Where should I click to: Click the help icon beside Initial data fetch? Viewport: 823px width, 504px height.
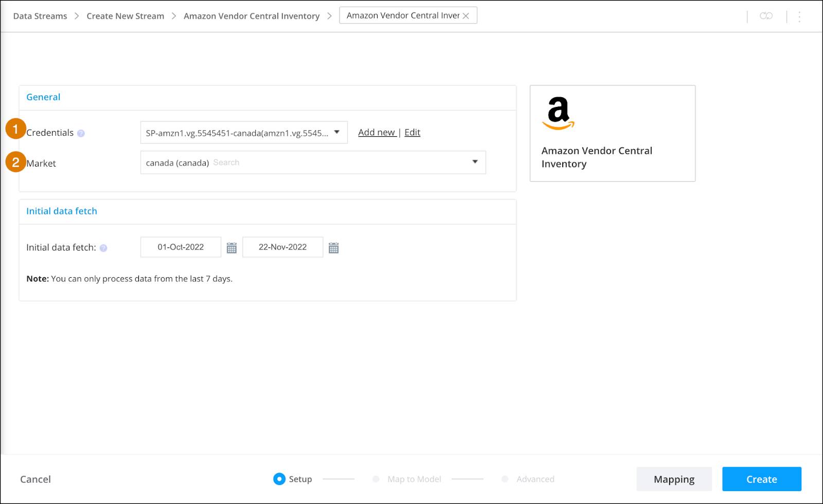point(103,248)
